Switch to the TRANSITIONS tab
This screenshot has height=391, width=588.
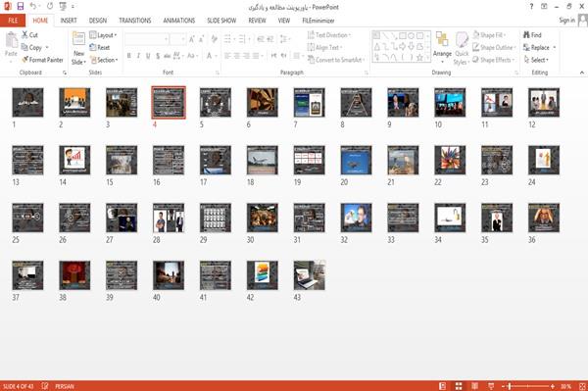[135, 21]
